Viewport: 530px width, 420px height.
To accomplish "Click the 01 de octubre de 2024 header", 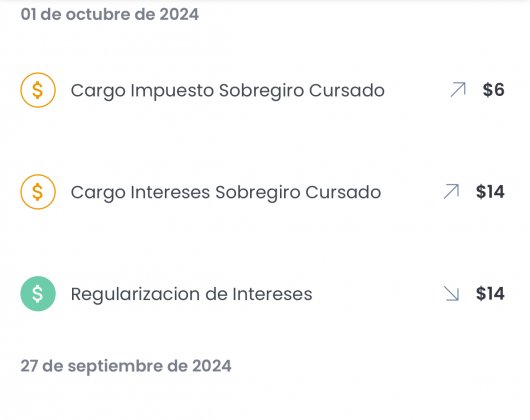I will click(x=110, y=15).
